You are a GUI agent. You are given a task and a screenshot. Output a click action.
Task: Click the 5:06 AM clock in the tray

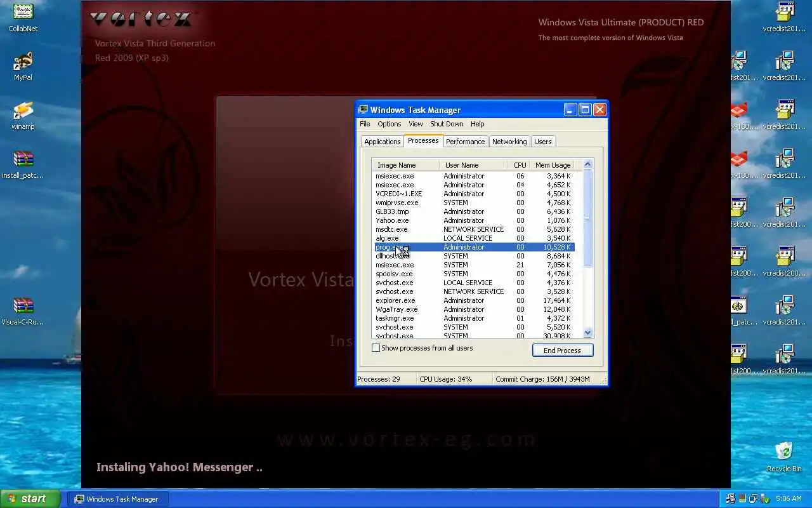pyautogui.click(x=789, y=498)
